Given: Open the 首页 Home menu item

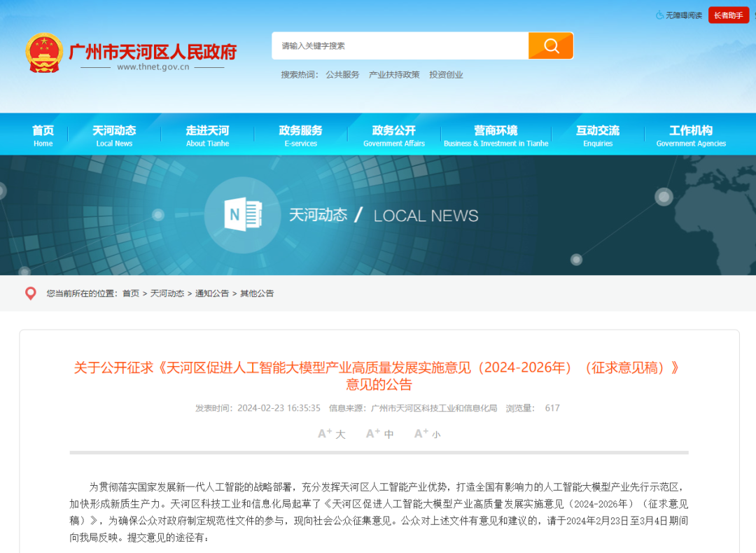Looking at the screenshot, I should [43, 135].
